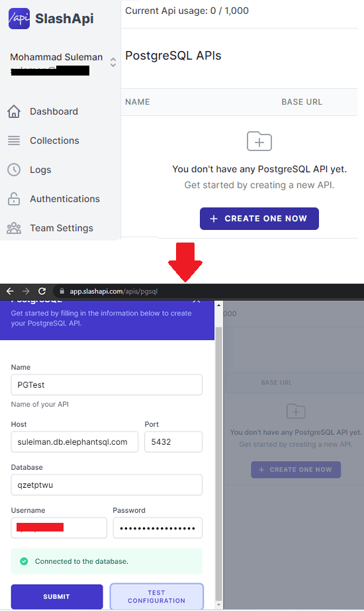Click the Name field containing PGTest
The width and height of the screenshot is (364, 611).
click(x=107, y=385)
